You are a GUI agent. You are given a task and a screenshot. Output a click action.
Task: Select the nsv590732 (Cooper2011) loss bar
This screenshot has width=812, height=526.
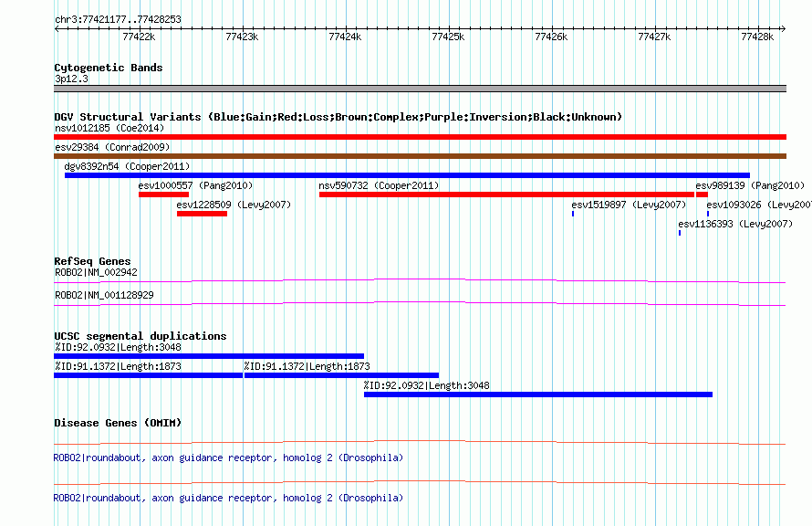pos(506,195)
